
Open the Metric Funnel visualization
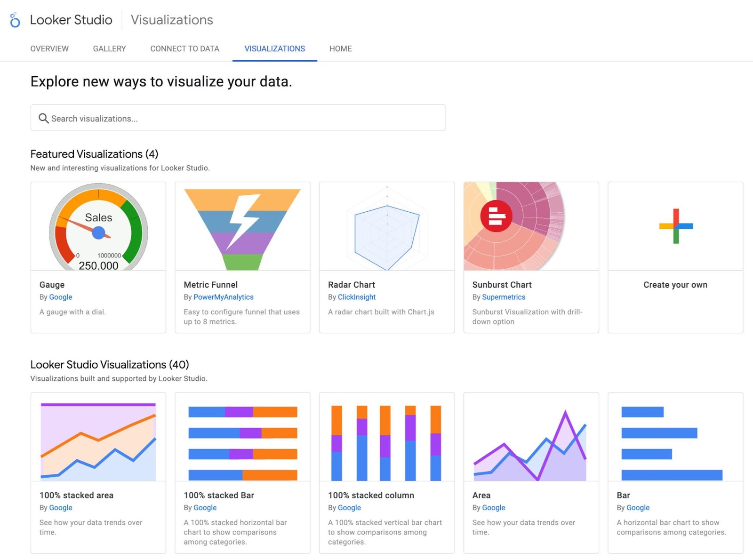click(242, 226)
